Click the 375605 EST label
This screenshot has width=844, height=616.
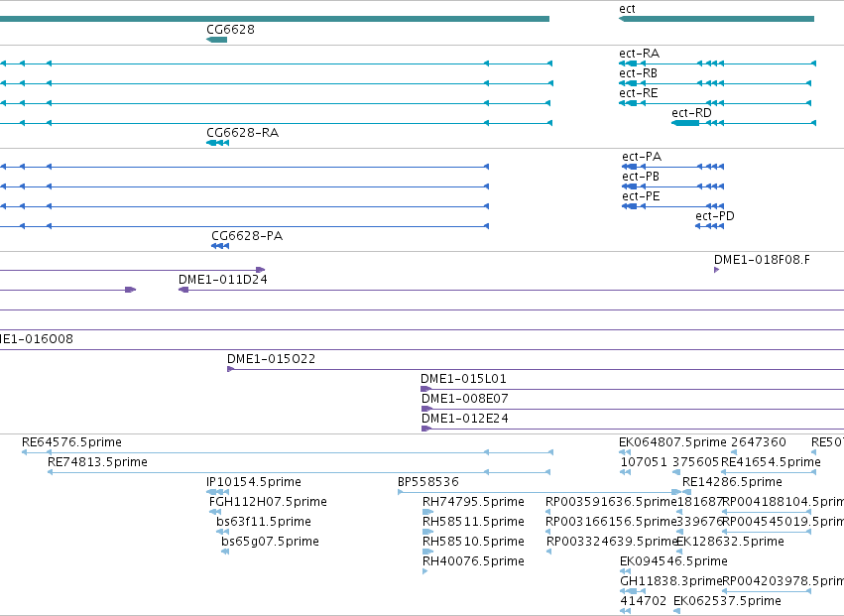point(696,462)
